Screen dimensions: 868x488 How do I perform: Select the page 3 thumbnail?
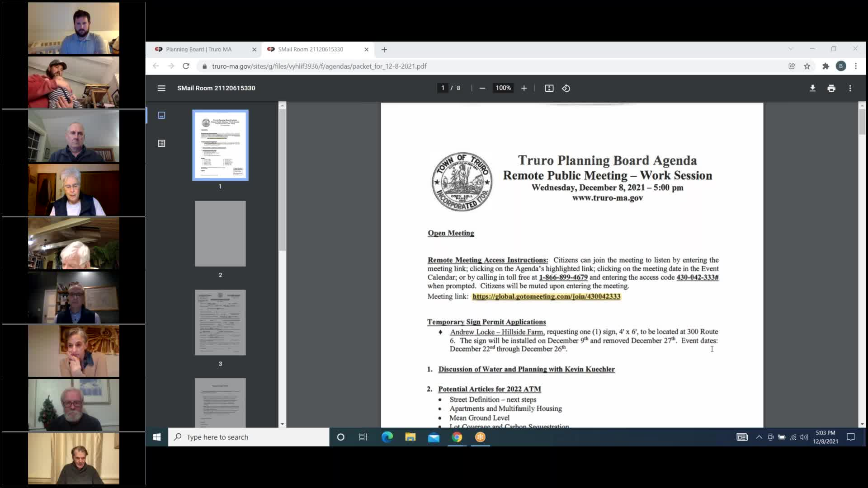(x=220, y=322)
